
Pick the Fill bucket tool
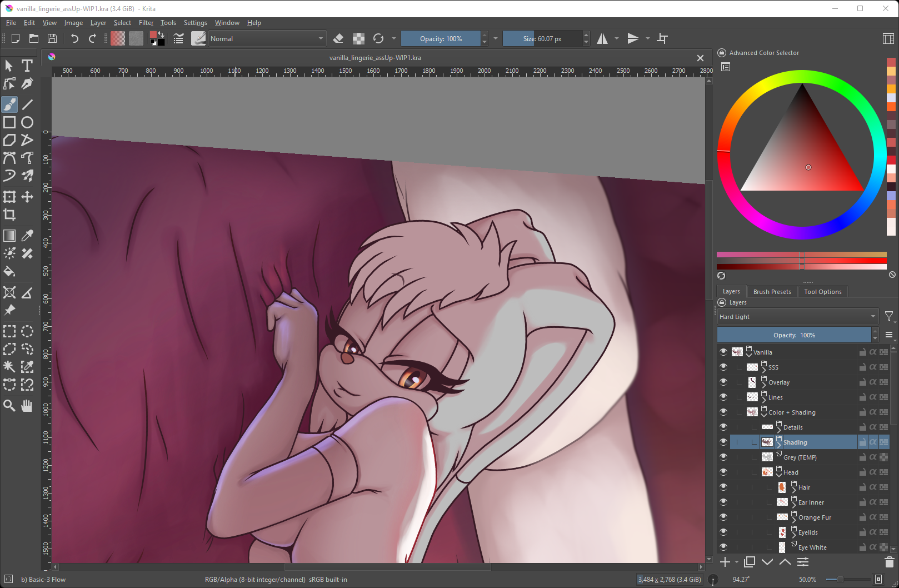point(9,272)
